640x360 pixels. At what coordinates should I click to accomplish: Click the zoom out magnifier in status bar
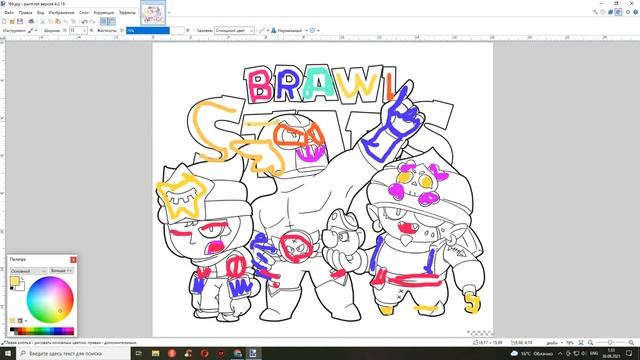[x=591, y=342]
